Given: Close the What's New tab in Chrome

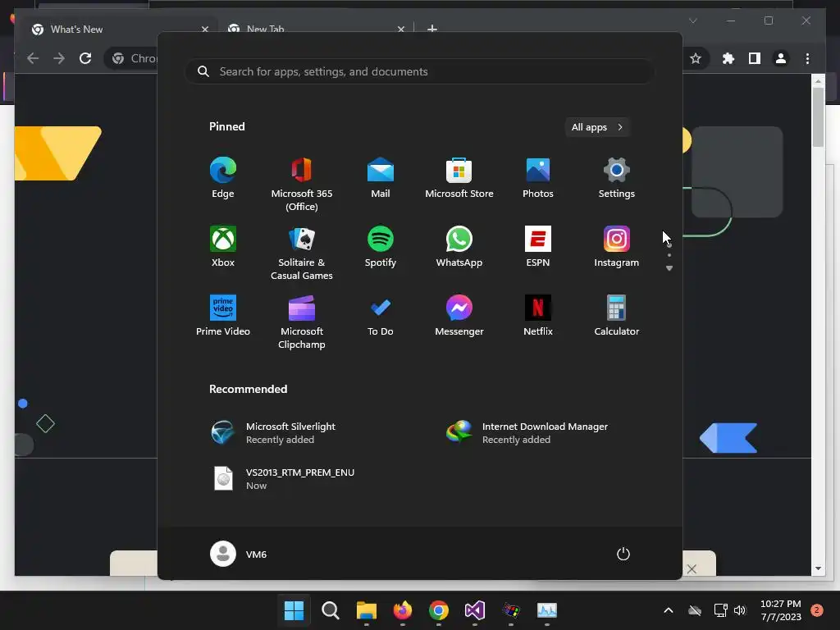Looking at the screenshot, I should (x=204, y=30).
